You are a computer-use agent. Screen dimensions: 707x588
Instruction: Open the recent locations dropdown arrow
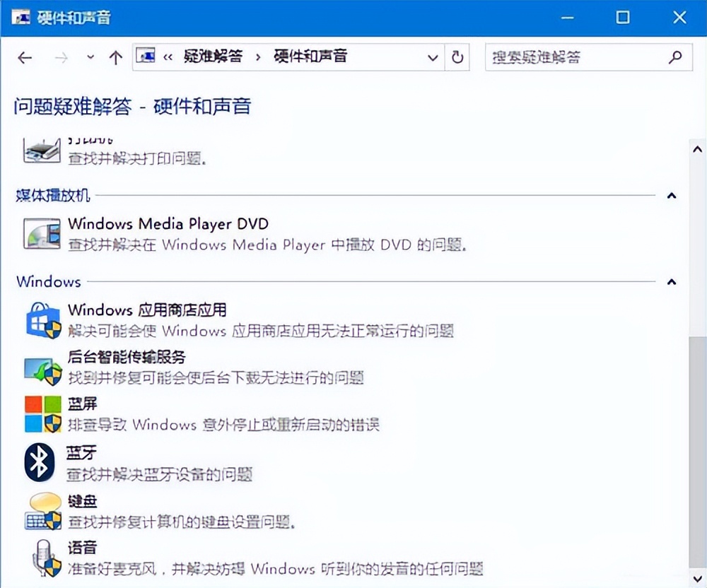[x=90, y=57]
